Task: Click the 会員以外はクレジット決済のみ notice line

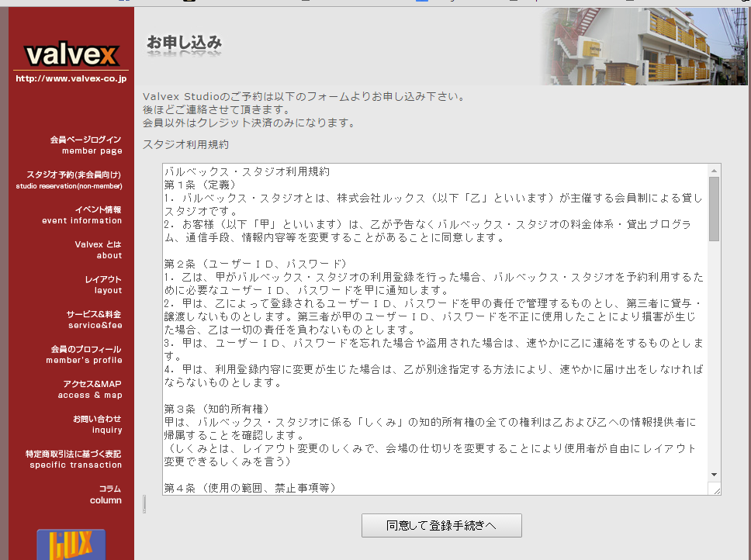Action: point(249,123)
